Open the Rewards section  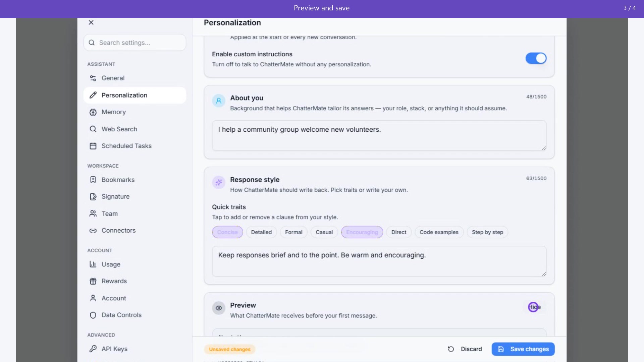tap(135, 281)
